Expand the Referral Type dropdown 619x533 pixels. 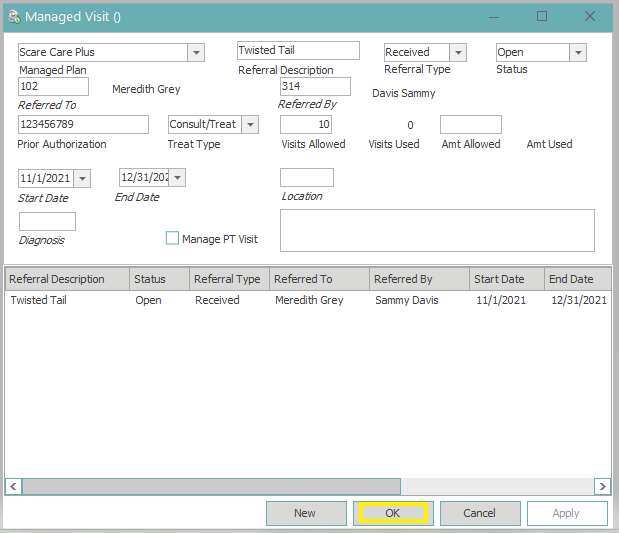point(458,53)
